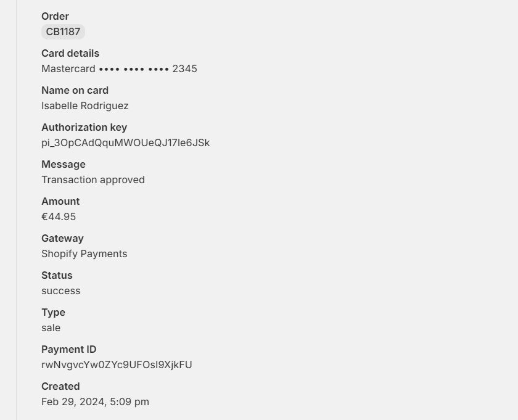Viewport: 518px width, 420px height.
Task: Click the Status heading
Action: pos(57,275)
